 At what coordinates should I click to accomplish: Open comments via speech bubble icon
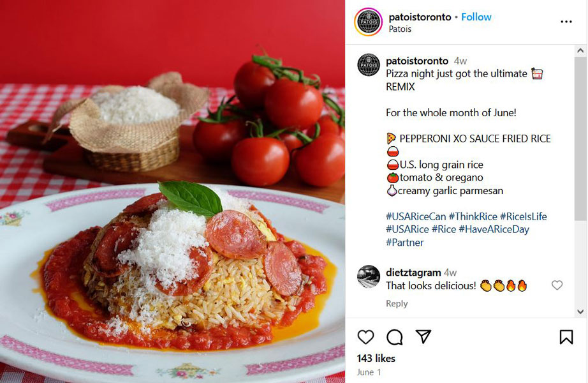(x=395, y=337)
